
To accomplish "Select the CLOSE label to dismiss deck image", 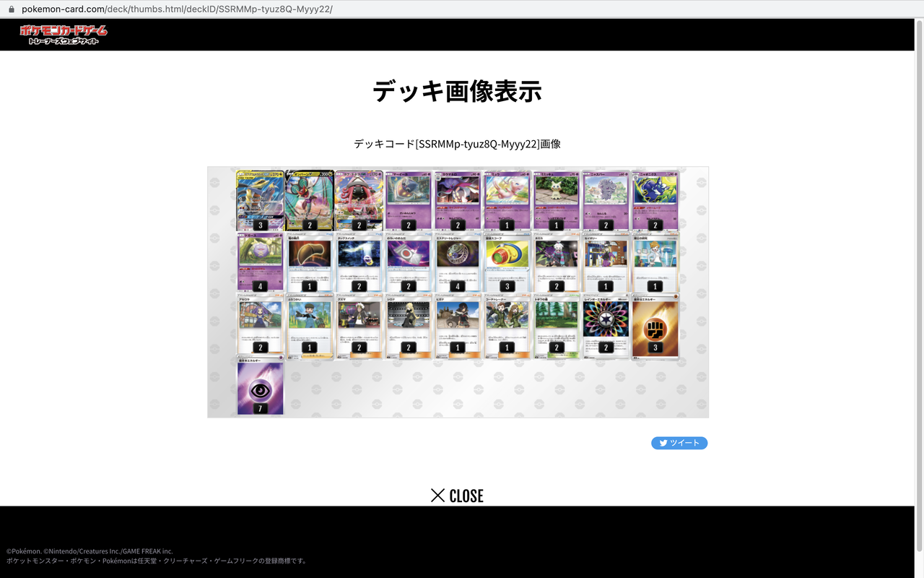I will [466, 496].
